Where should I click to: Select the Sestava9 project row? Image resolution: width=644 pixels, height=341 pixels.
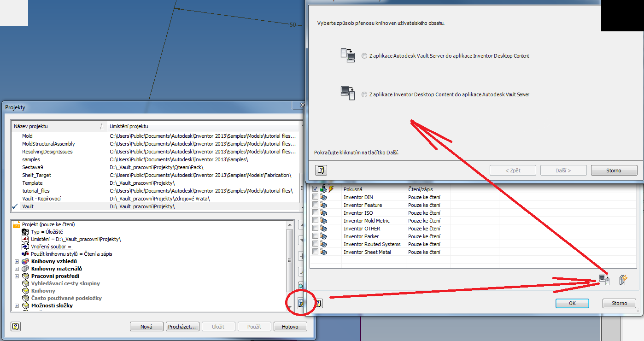pos(32,167)
